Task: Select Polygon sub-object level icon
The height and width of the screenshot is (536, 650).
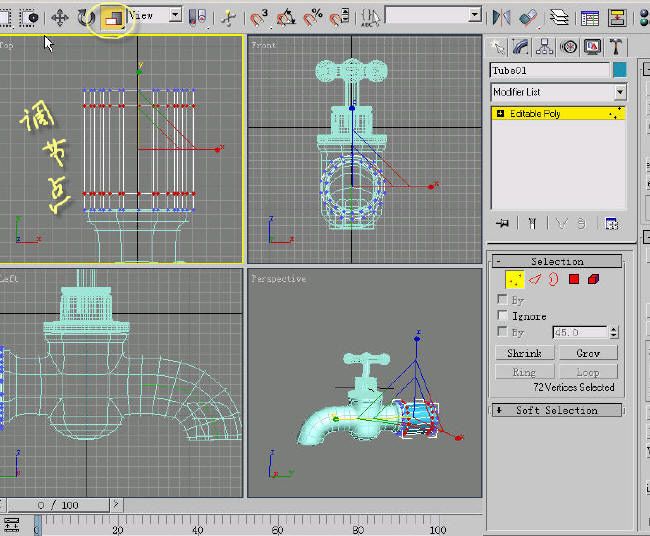Action: tap(574, 279)
